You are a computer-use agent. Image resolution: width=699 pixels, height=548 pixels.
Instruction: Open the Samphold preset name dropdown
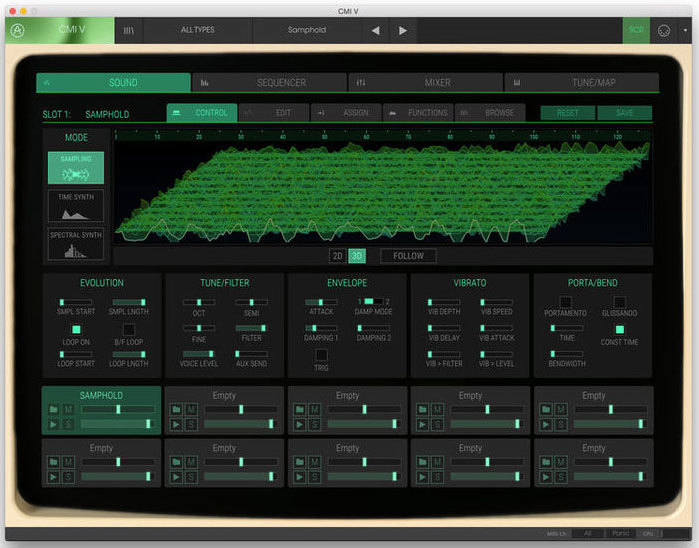(307, 30)
